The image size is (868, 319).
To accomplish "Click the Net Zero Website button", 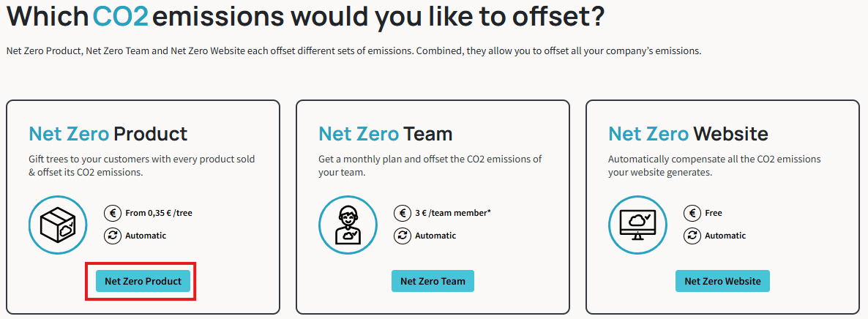I will pos(722,282).
